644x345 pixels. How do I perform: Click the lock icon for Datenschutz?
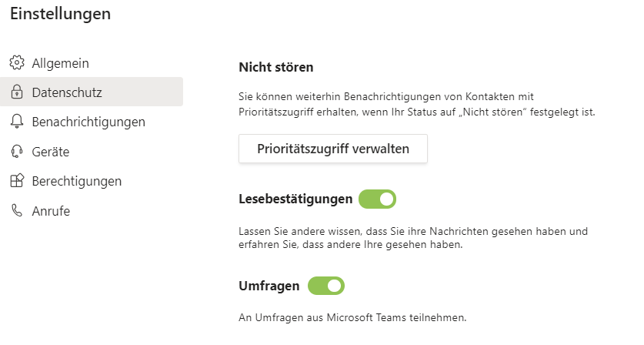[x=17, y=92]
